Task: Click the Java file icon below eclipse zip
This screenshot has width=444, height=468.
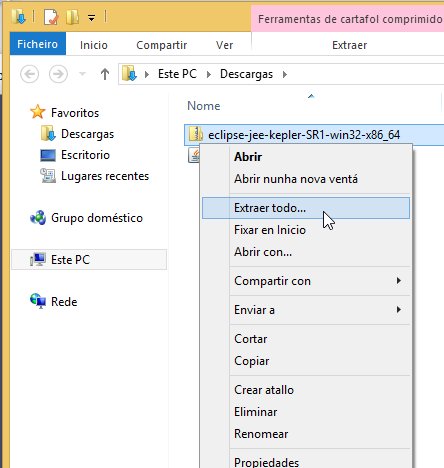Action: point(194,155)
